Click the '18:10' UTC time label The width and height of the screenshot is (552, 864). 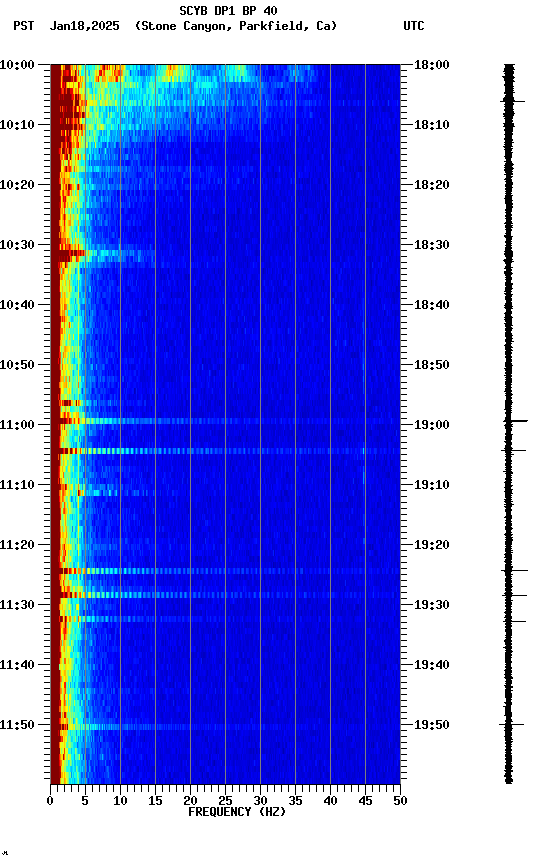coord(432,125)
